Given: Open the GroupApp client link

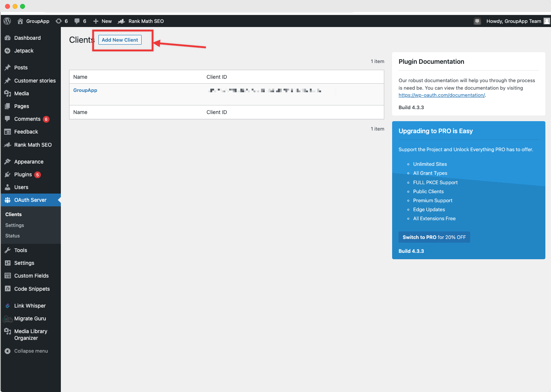Looking at the screenshot, I should [85, 90].
